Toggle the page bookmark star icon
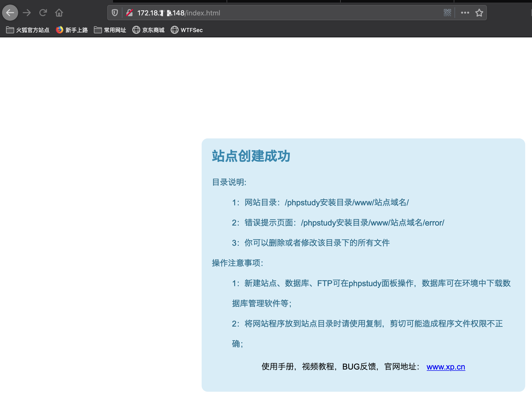Screen dimensions: 532x393 click(x=479, y=13)
